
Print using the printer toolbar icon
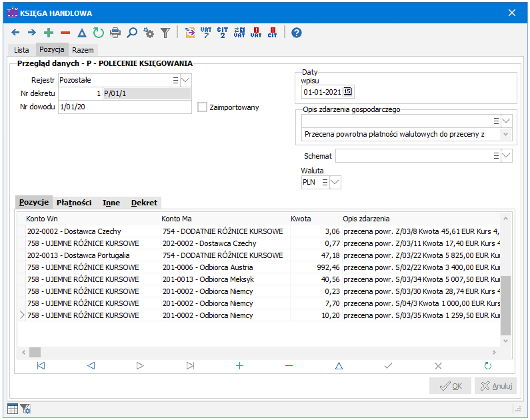[x=115, y=33]
